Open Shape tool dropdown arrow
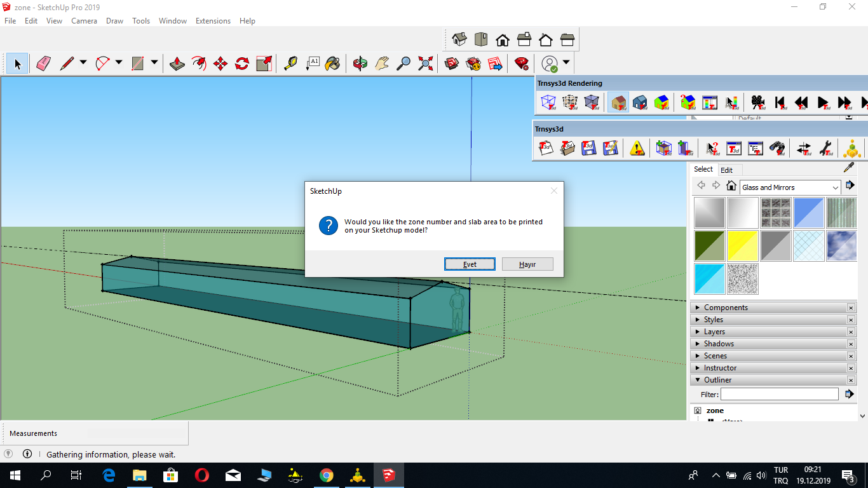 [x=154, y=63]
